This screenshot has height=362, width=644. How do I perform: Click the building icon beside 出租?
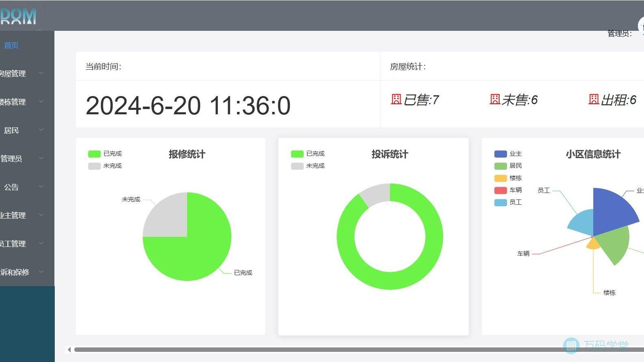594,99
